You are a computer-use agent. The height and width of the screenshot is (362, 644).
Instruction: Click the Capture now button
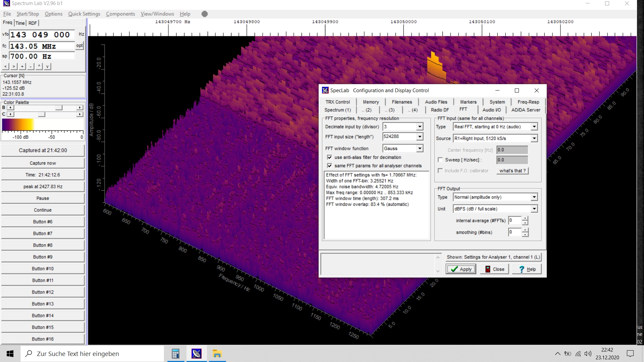point(43,163)
